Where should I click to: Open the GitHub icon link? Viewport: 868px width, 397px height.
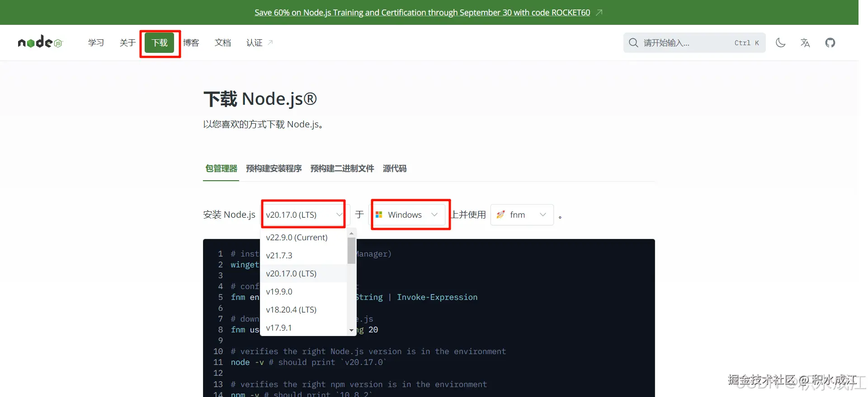[830, 42]
